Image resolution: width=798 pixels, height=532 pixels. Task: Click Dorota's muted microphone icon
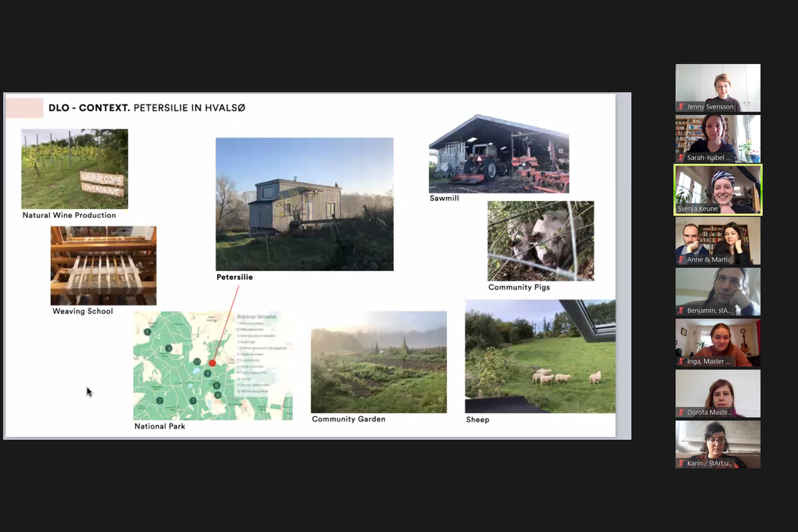click(x=681, y=413)
